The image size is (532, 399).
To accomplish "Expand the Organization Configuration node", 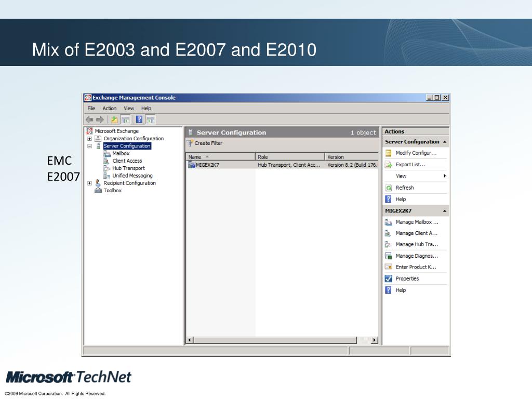I will 89,138.
